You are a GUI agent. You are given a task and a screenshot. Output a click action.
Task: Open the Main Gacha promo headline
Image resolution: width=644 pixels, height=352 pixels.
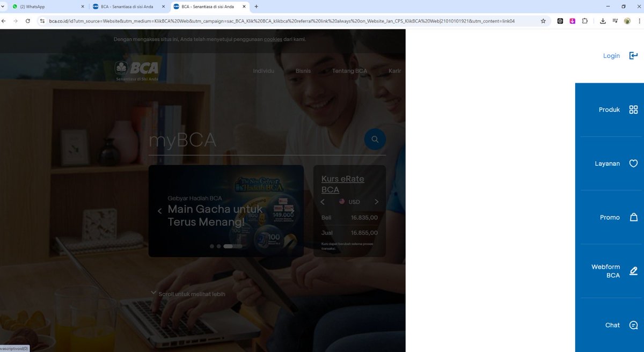215,215
